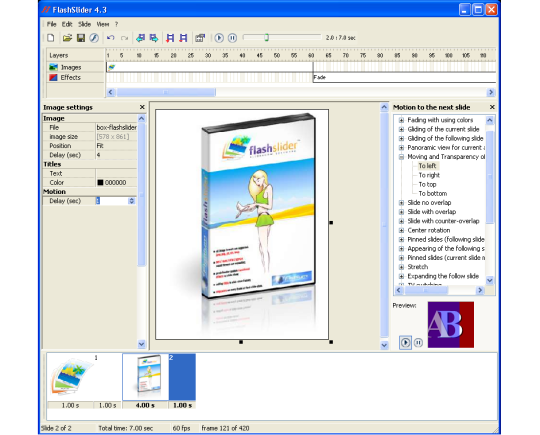Undo the last action
Image resolution: width=540 pixels, height=435 pixels.
tap(111, 38)
